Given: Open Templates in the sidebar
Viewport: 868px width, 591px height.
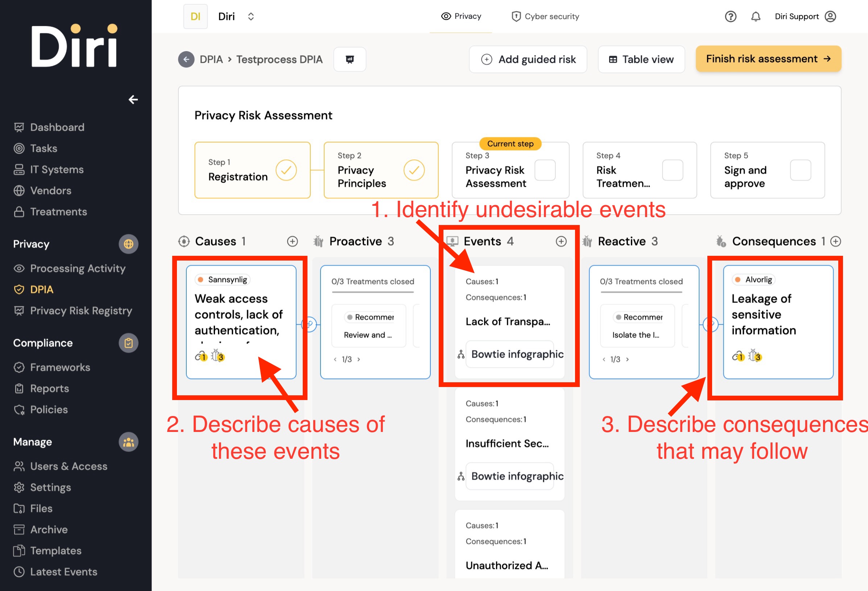Looking at the screenshot, I should tap(47, 551).
